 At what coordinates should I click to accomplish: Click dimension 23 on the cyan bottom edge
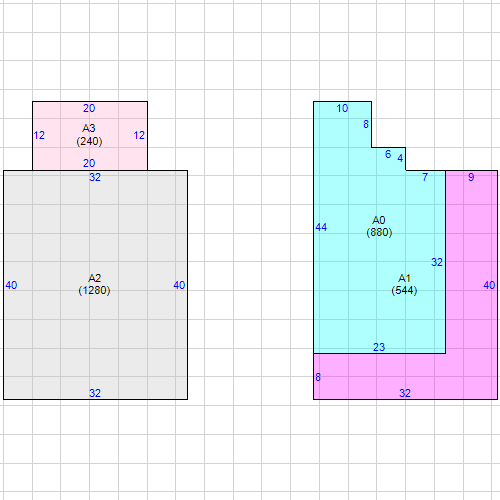click(x=379, y=347)
